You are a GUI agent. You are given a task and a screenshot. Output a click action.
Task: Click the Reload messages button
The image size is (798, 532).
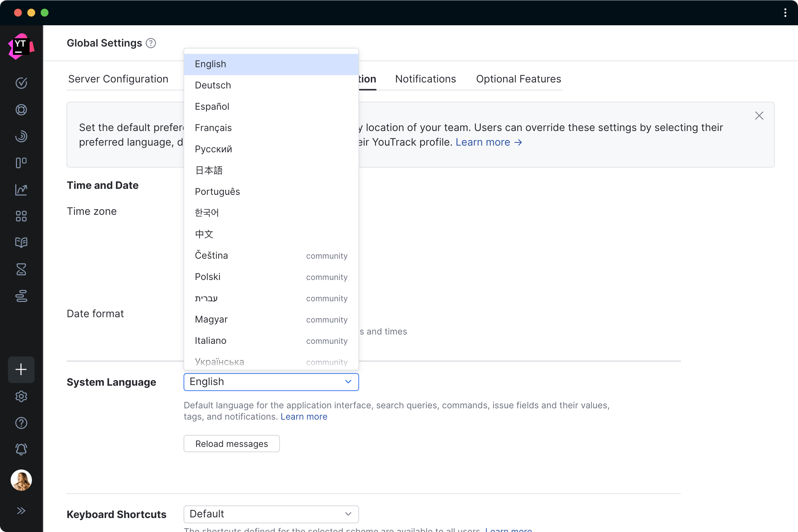click(x=231, y=444)
